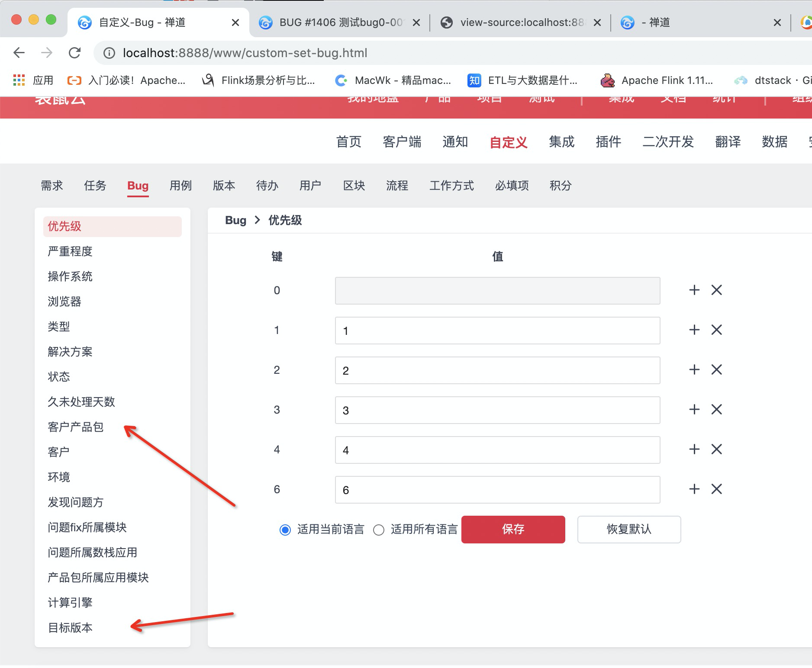Open 操作系统 in the sidebar
812x668 pixels.
pyautogui.click(x=70, y=276)
